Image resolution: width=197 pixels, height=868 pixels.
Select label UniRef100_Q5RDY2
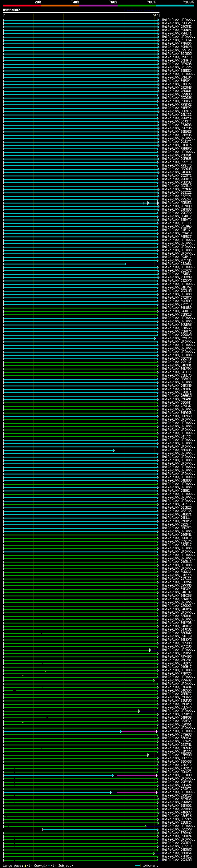pos(176,521)
